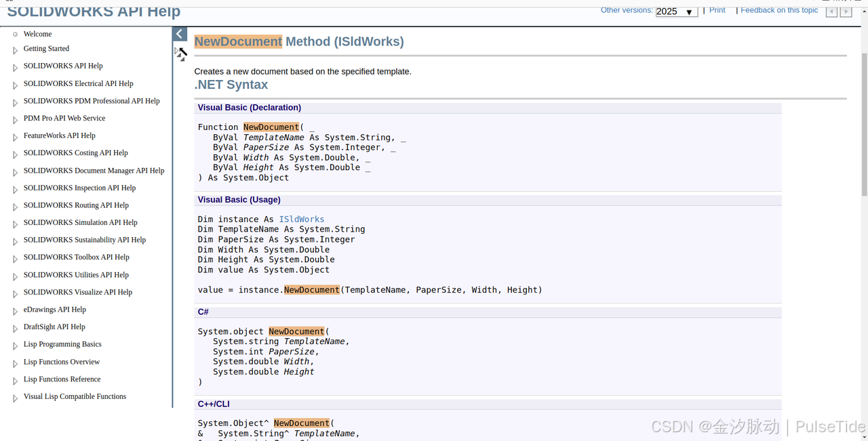Select Visual Lisp Compatible Functions item
Viewport: 868px width, 441px height.
(x=75, y=397)
